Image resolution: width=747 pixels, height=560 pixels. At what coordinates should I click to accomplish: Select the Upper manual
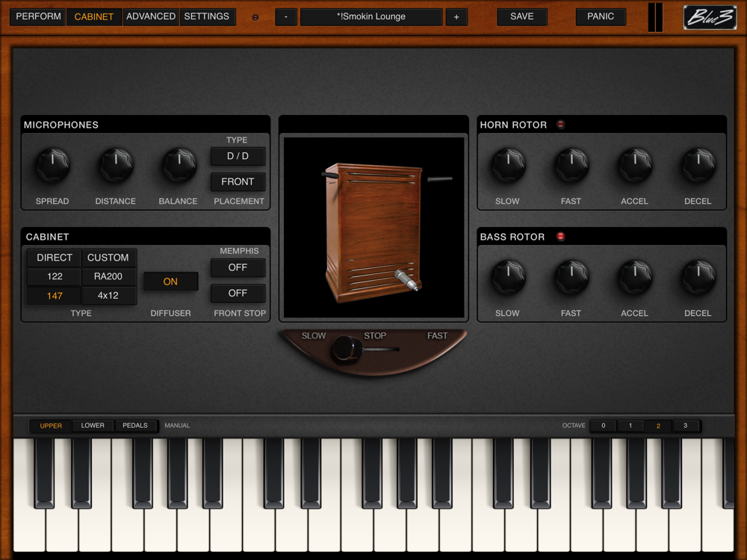click(x=51, y=426)
